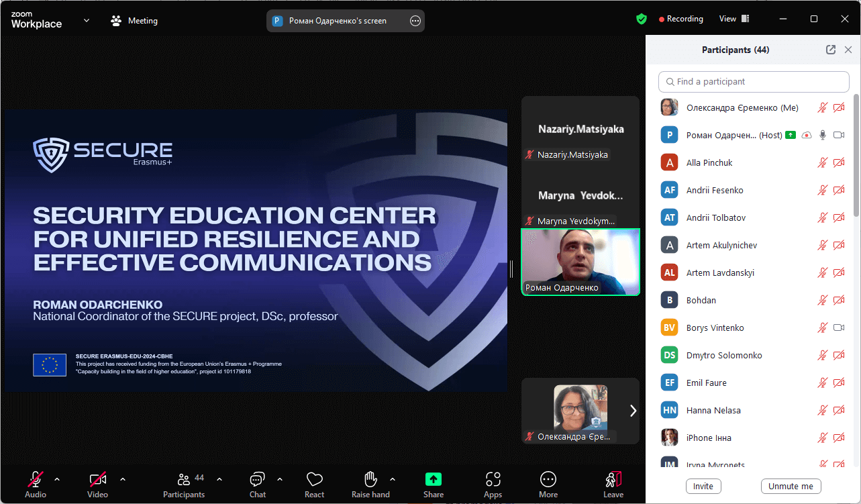Open Zoom Workplace dropdown arrow
This screenshot has width=861, height=504.
87,20
